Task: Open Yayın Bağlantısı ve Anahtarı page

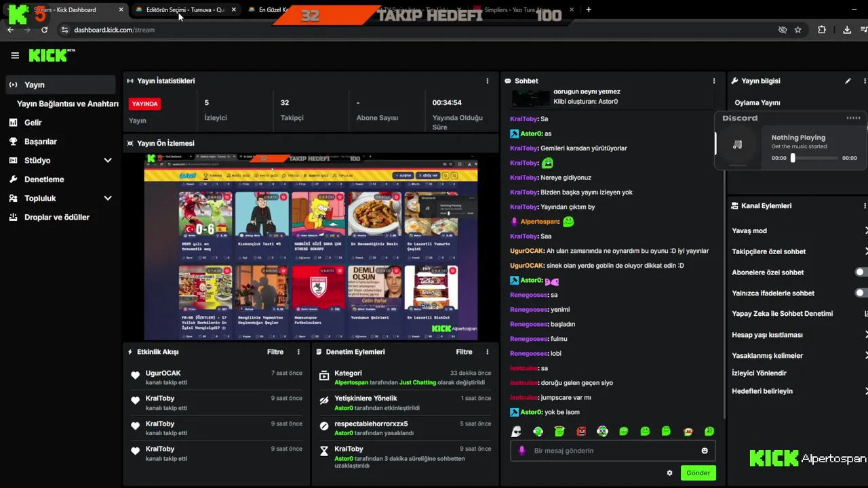Action: (68, 104)
